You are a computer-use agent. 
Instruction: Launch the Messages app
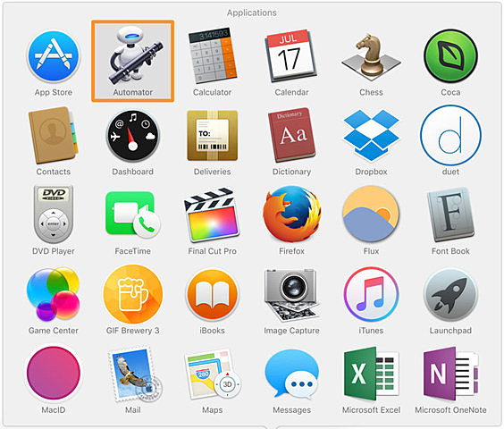(292, 374)
